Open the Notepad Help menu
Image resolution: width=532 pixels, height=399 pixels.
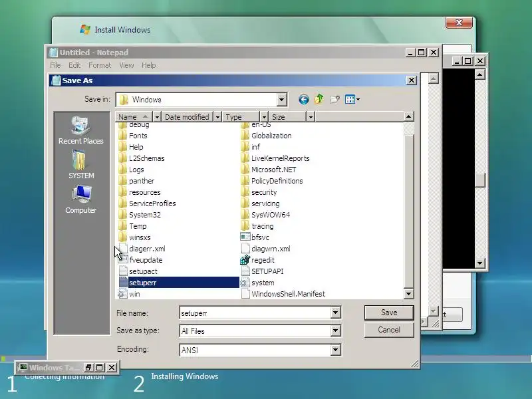148,65
